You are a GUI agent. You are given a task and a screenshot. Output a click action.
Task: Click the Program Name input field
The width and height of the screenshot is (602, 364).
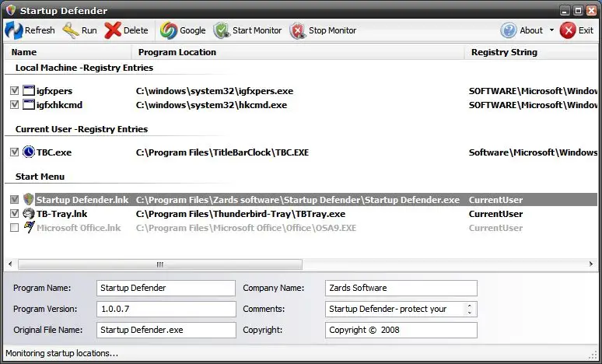point(166,288)
